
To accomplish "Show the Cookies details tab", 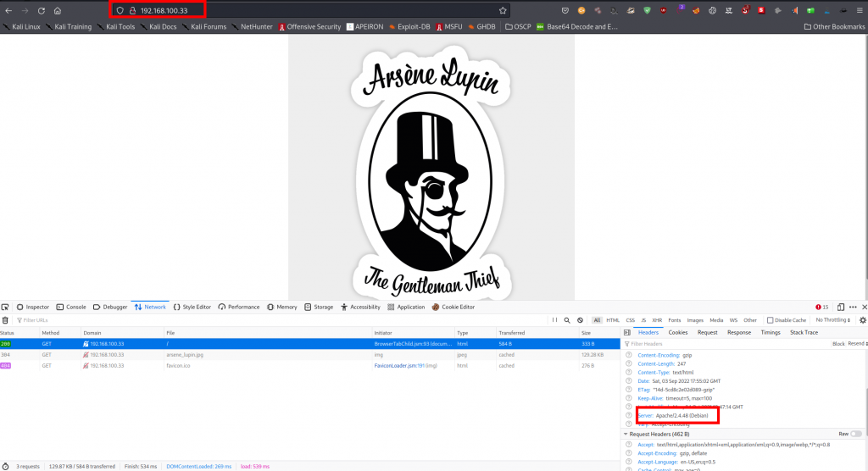I will pyautogui.click(x=677, y=333).
